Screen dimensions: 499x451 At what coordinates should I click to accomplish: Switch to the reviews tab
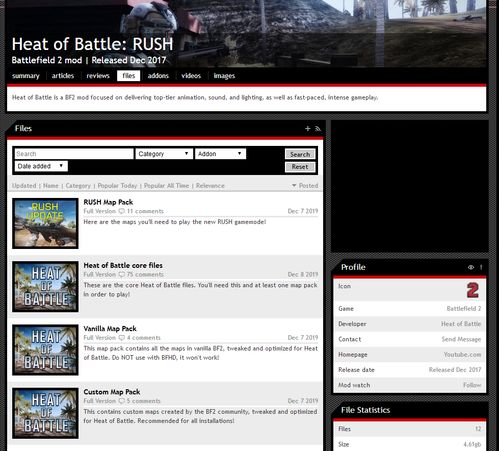point(98,76)
